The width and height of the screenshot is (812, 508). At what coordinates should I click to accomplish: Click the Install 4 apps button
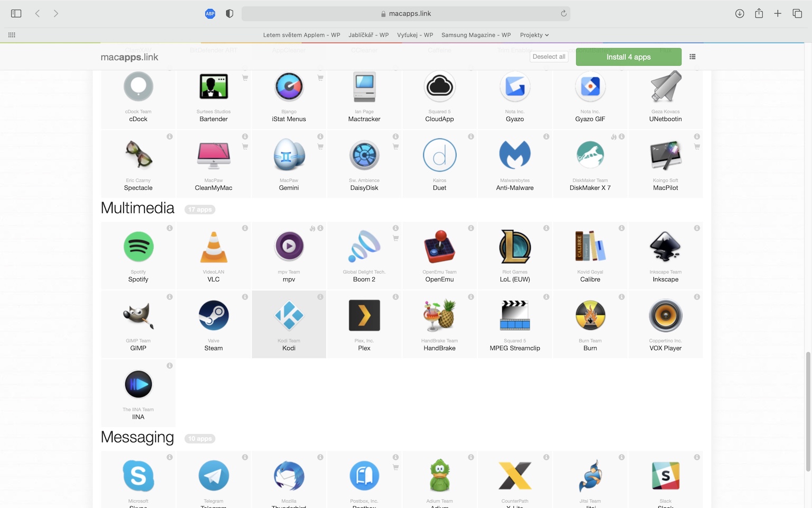[629, 57]
